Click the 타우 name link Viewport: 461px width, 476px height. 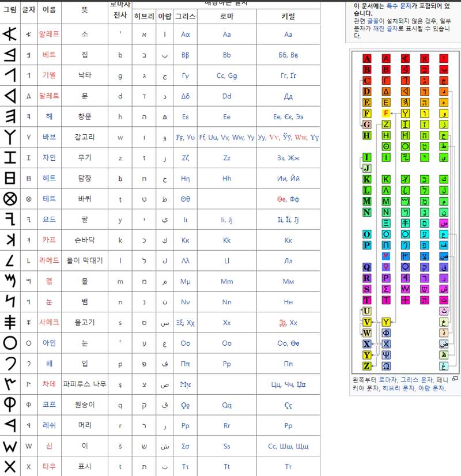point(49,466)
